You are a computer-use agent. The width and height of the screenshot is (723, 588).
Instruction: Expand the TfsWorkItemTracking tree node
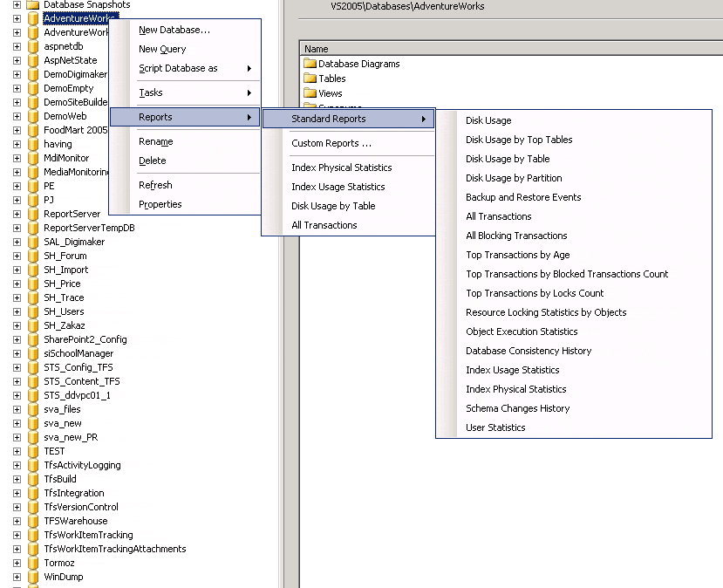click(17, 535)
